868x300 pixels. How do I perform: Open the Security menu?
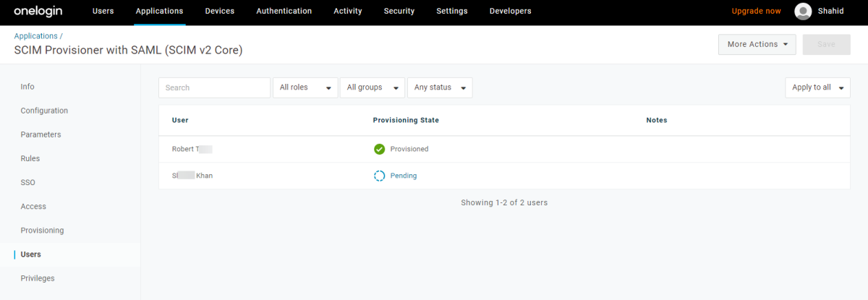(x=399, y=12)
